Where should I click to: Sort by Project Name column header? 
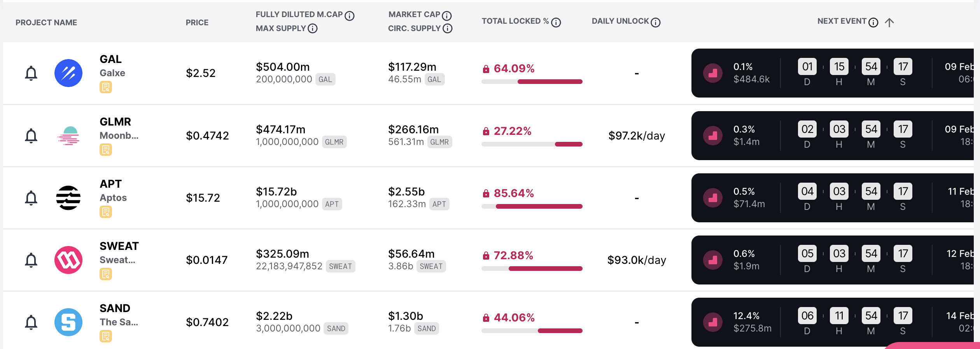(x=46, y=23)
